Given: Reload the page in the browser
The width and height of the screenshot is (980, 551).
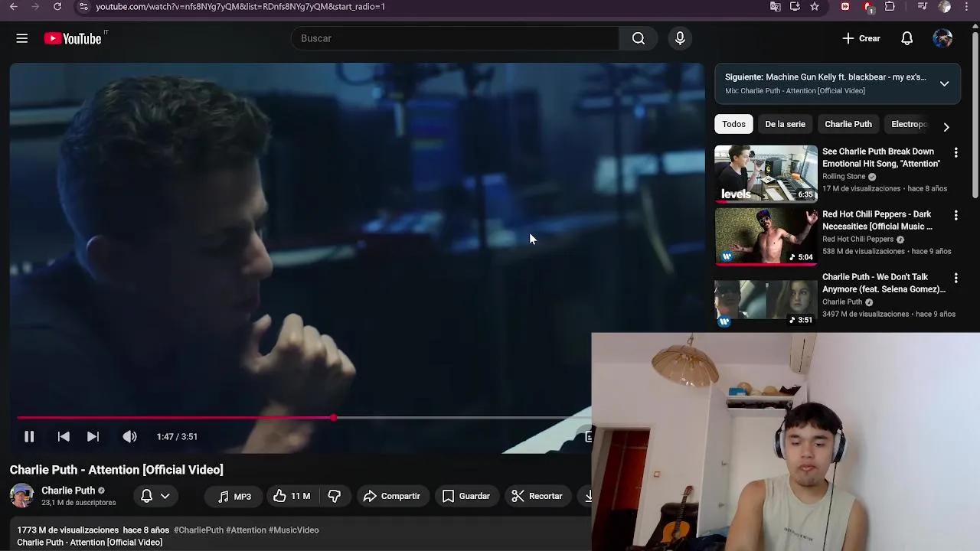Looking at the screenshot, I should pyautogui.click(x=57, y=6).
